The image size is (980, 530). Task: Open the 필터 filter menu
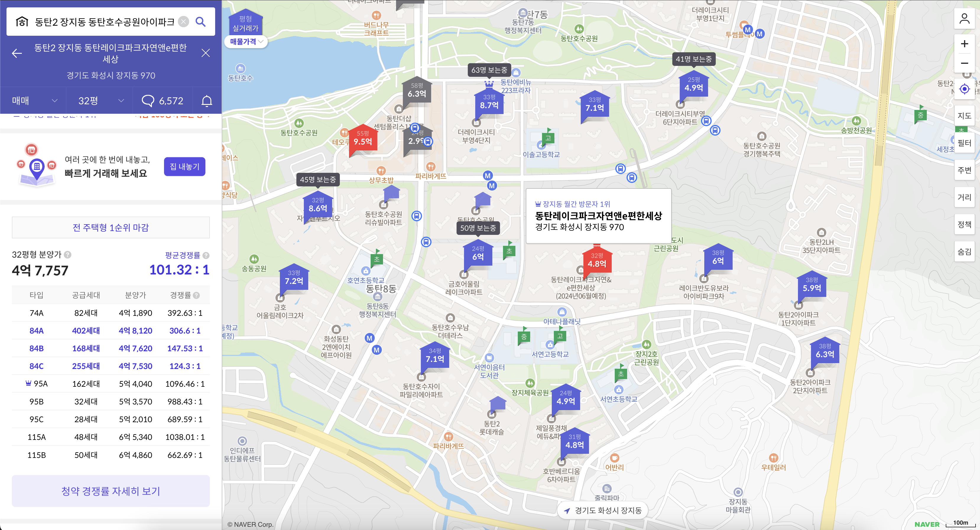964,143
